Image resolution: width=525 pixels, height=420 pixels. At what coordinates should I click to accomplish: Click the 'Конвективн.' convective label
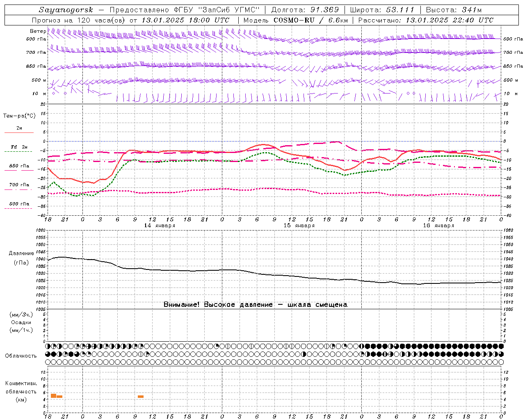tap(21, 383)
